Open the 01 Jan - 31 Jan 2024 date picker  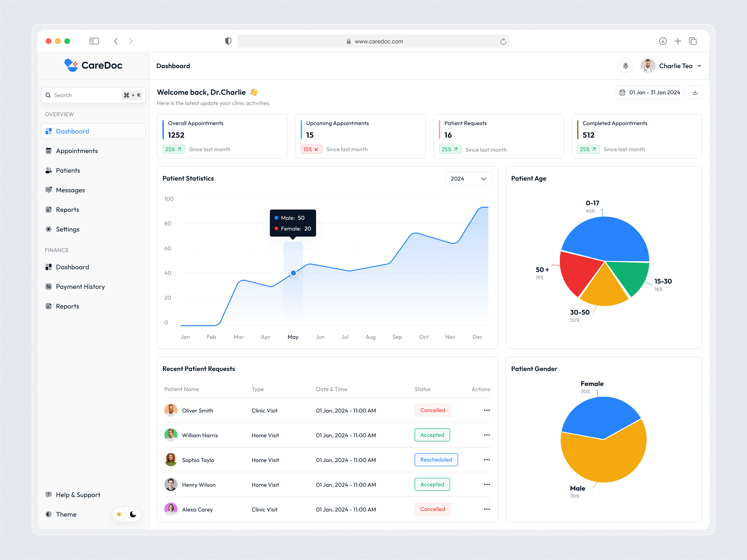(649, 92)
